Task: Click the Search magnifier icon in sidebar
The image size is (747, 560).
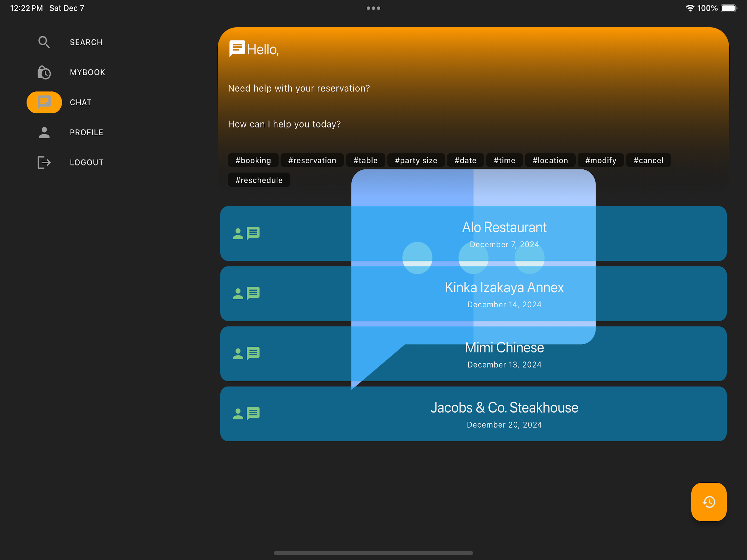Action: [x=44, y=42]
